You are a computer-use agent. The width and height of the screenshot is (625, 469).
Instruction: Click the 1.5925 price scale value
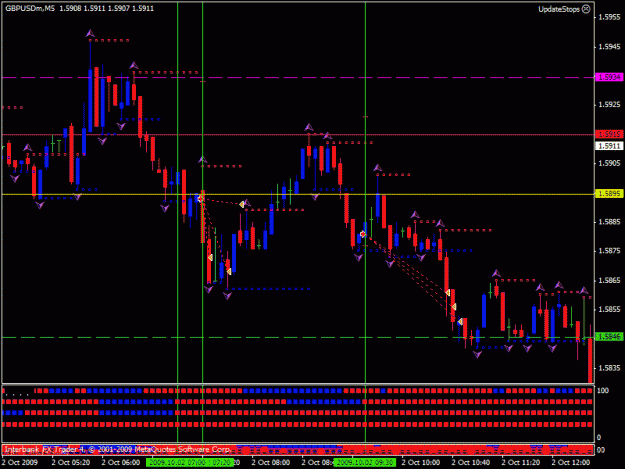[609, 105]
